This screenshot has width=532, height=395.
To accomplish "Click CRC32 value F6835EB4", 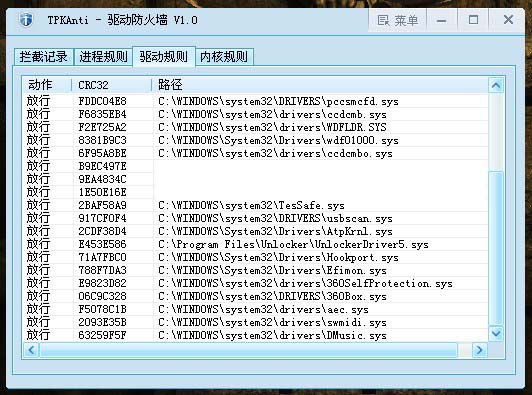I will (x=102, y=114).
